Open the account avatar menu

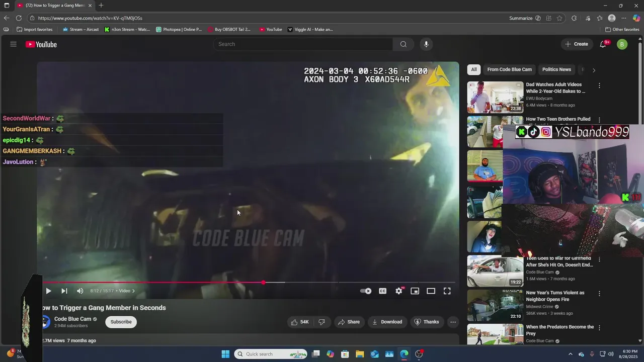(622, 44)
